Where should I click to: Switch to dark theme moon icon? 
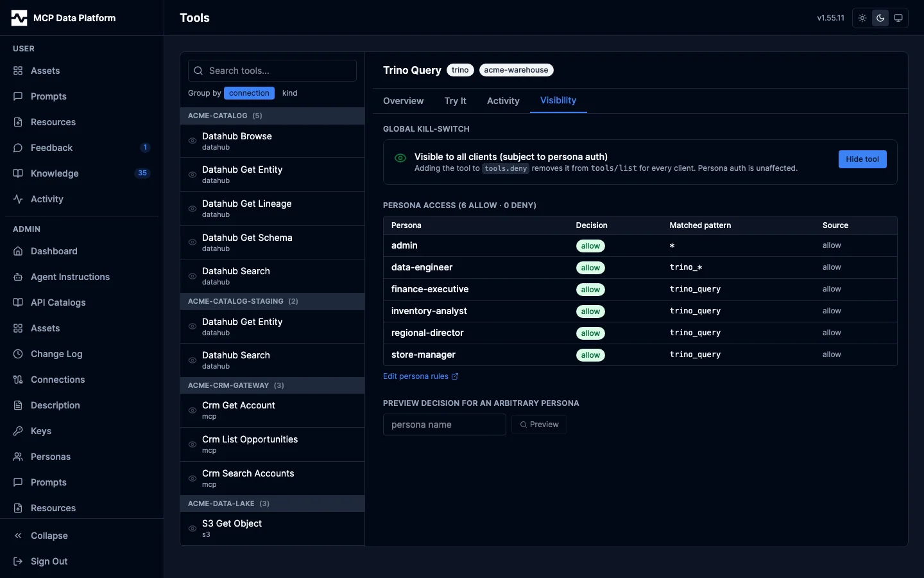click(x=880, y=18)
